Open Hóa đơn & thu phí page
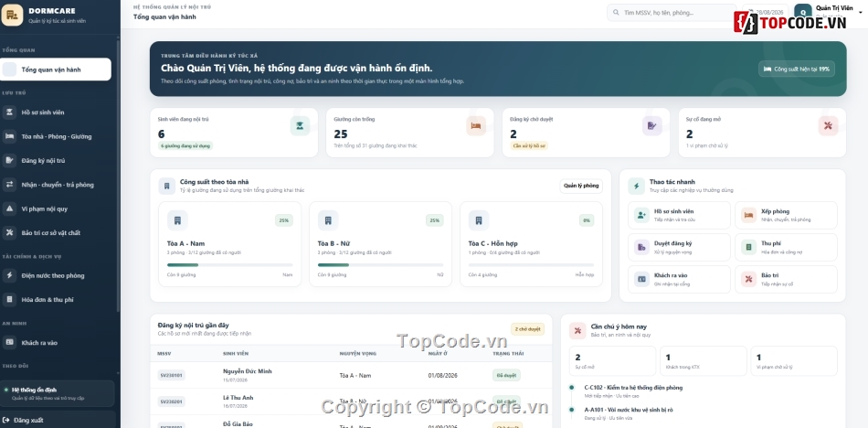The width and height of the screenshot is (868, 428). tap(56, 299)
